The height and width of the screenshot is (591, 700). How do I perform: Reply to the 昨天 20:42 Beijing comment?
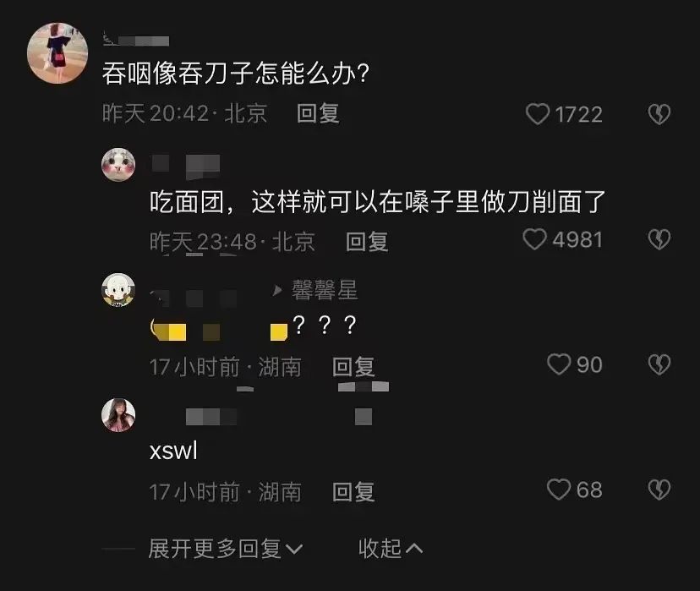tap(319, 113)
